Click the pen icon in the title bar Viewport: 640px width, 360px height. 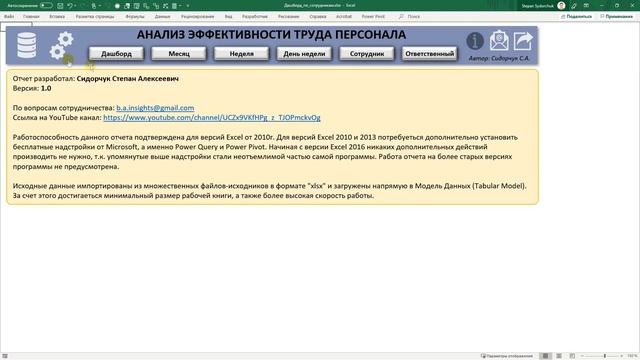point(574,6)
